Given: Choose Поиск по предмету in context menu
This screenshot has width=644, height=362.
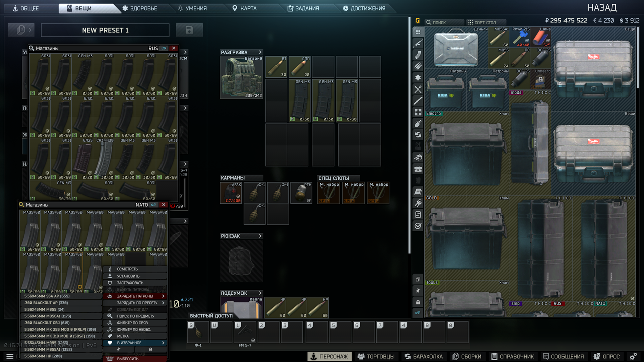Looking at the screenshot, I should coord(135,316).
